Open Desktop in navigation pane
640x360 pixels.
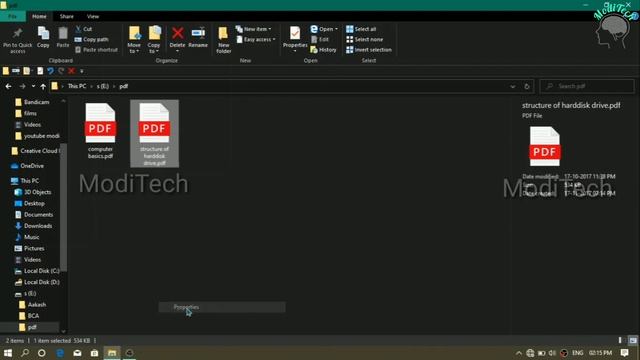(30, 203)
